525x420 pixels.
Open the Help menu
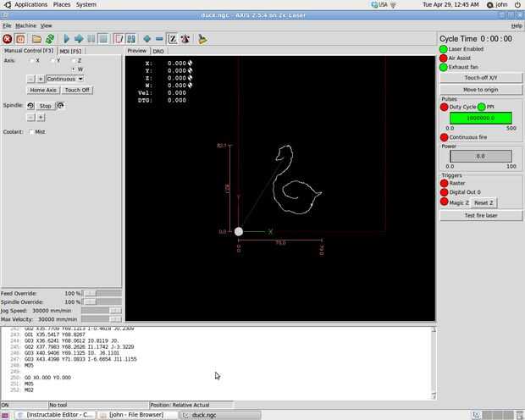517,25
